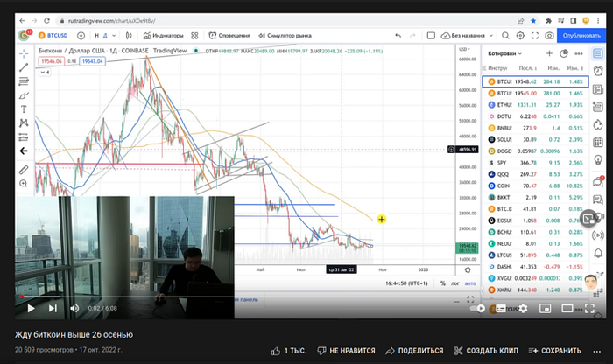Screen dimensions: 613x364
Task: Like the video thumbs up button
Action: pyautogui.click(x=289, y=351)
